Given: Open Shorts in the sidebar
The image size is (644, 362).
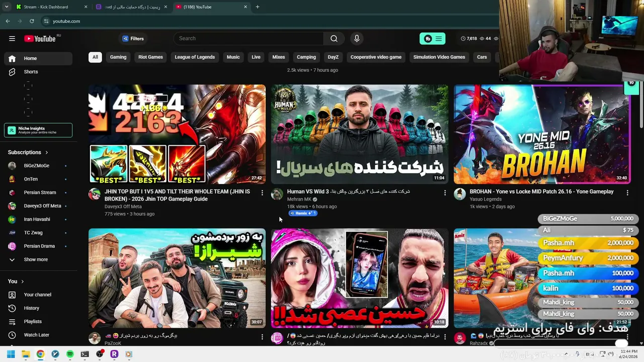Looking at the screenshot, I should [x=38, y=72].
